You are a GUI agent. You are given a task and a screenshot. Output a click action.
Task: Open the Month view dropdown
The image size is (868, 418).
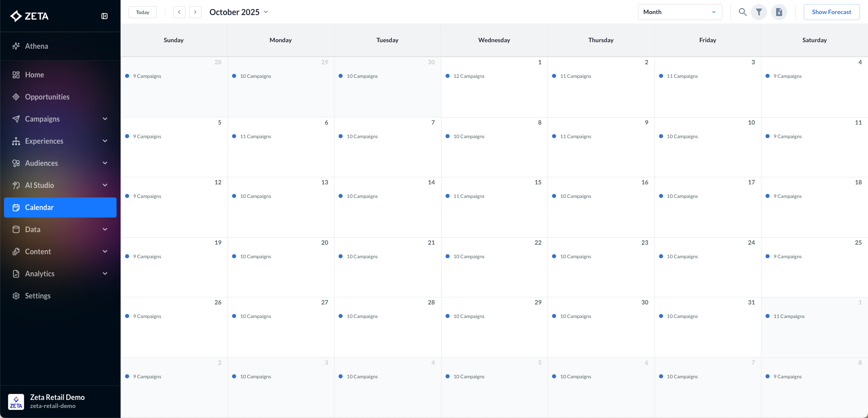[680, 12]
